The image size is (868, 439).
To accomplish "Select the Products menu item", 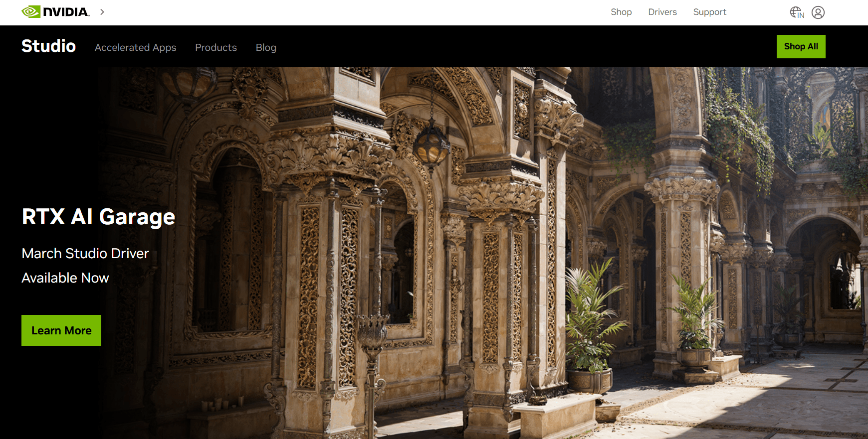I will (x=216, y=47).
